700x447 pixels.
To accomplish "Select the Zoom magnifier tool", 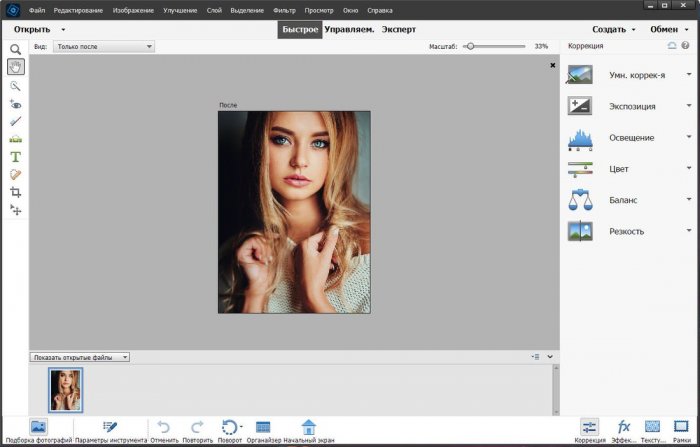I will click(x=15, y=49).
